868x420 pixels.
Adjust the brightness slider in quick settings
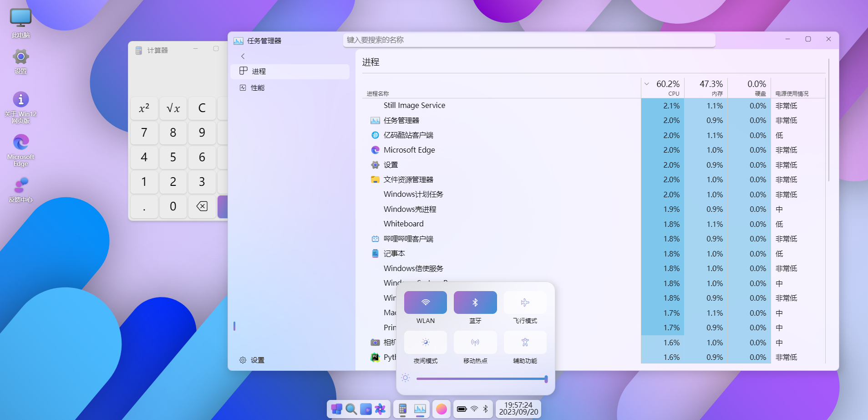pyautogui.click(x=482, y=379)
